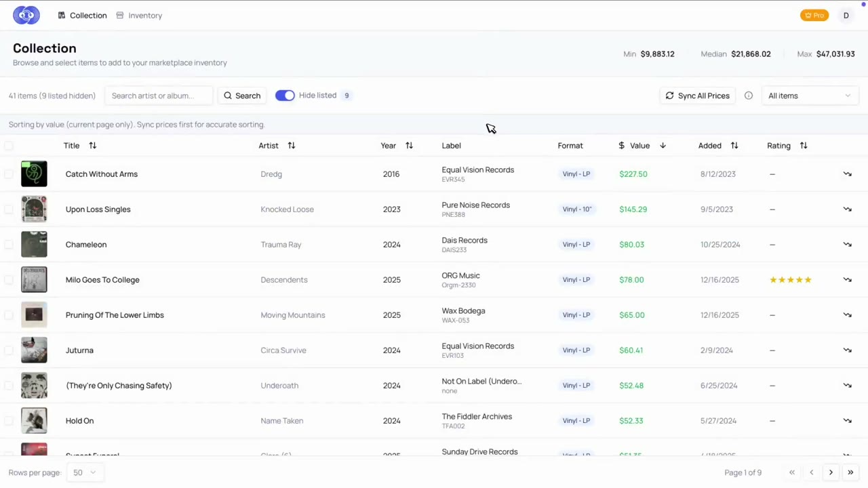Image resolution: width=868 pixels, height=488 pixels.
Task: Click the $227.50 value cell
Action: point(633,174)
